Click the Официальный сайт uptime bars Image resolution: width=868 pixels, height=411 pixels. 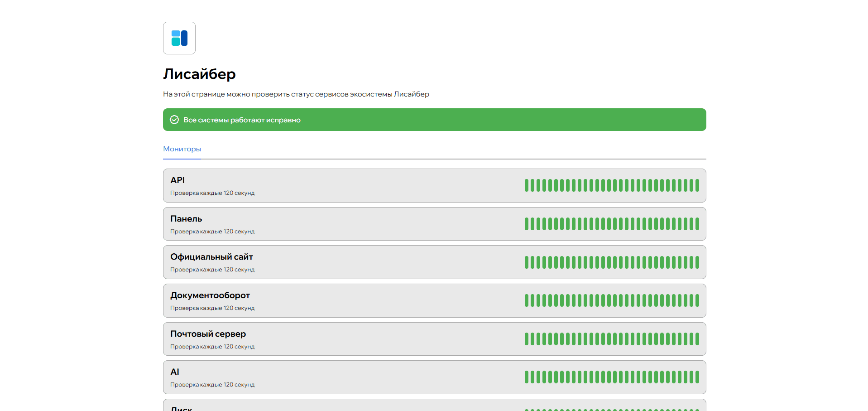pyautogui.click(x=612, y=262)
